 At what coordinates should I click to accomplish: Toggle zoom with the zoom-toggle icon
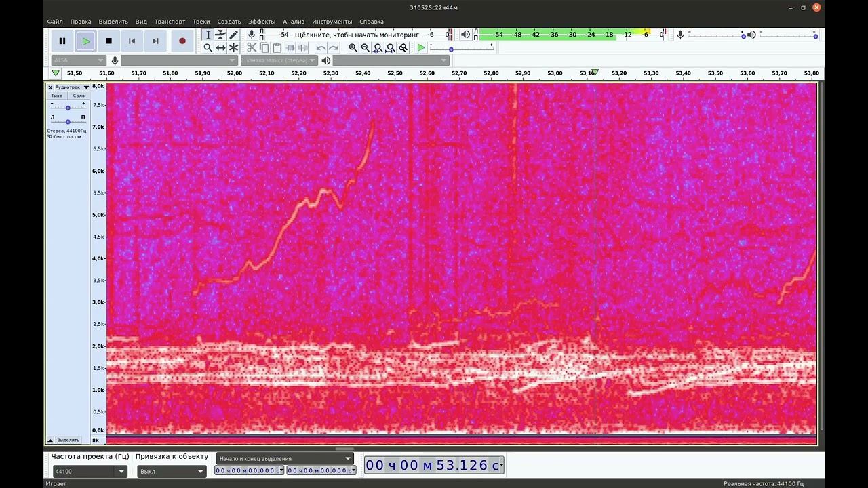click(403, 47)
